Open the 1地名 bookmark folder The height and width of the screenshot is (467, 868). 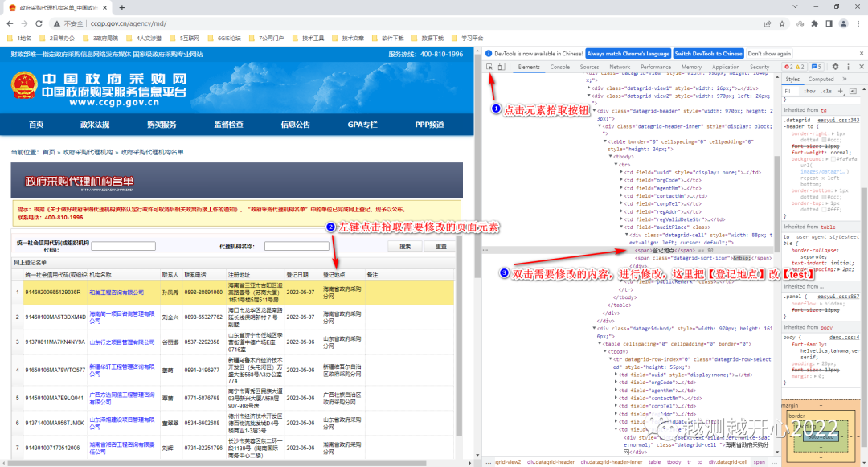(x=18, y=38)
